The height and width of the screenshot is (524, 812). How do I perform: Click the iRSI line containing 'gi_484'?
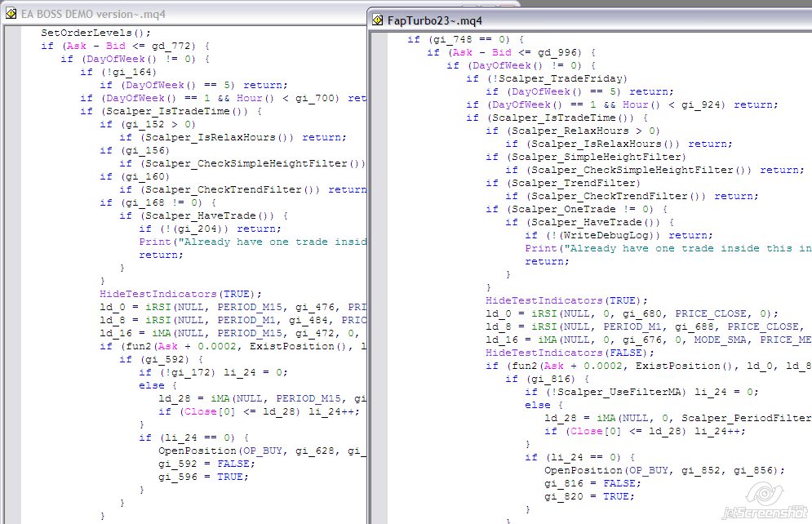pos(233,320)
